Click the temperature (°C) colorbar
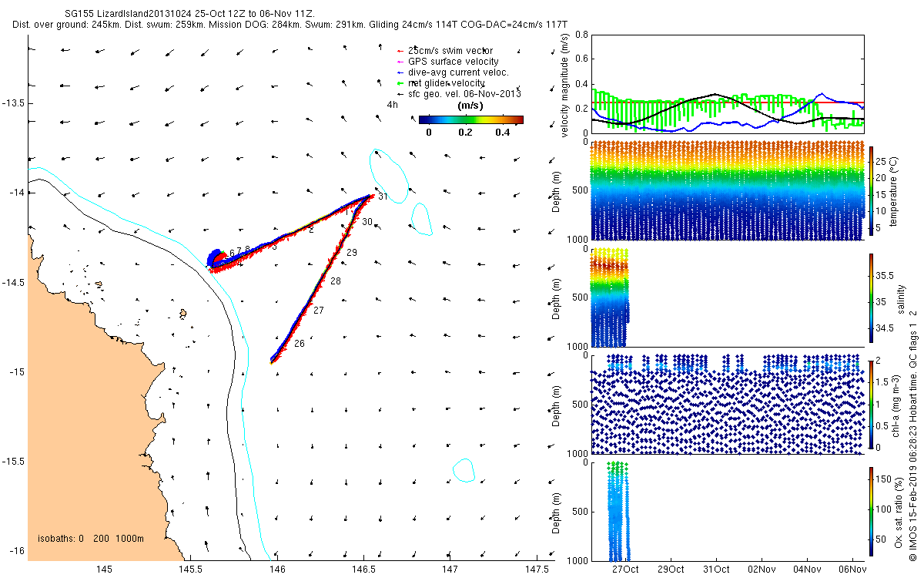The height and width of the screenshot is (578, 924). tap(870, 190)
